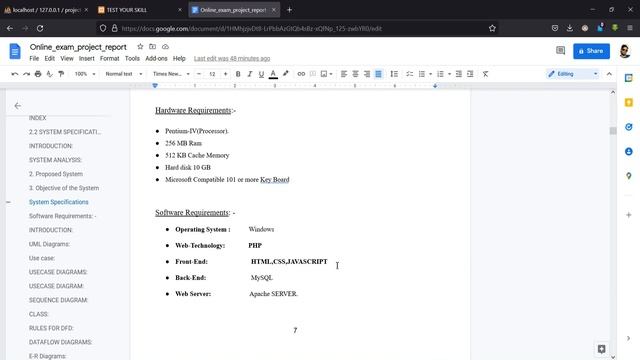
Task: Open last edit version history link
Action: click(x=232, y=58)
